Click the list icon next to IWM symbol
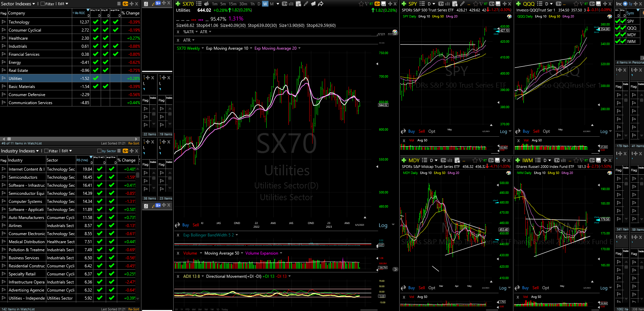 tap(538, 160)
